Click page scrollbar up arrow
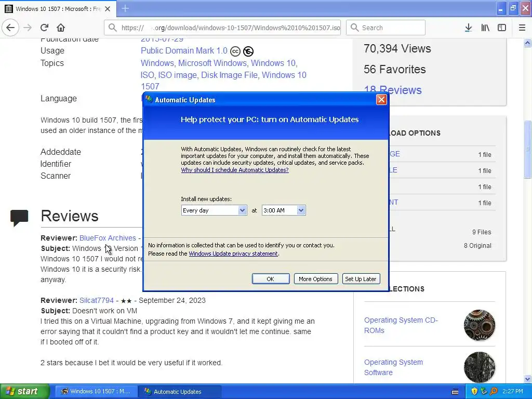The width and height of the screenshot is (532, 399). [528, 43]
